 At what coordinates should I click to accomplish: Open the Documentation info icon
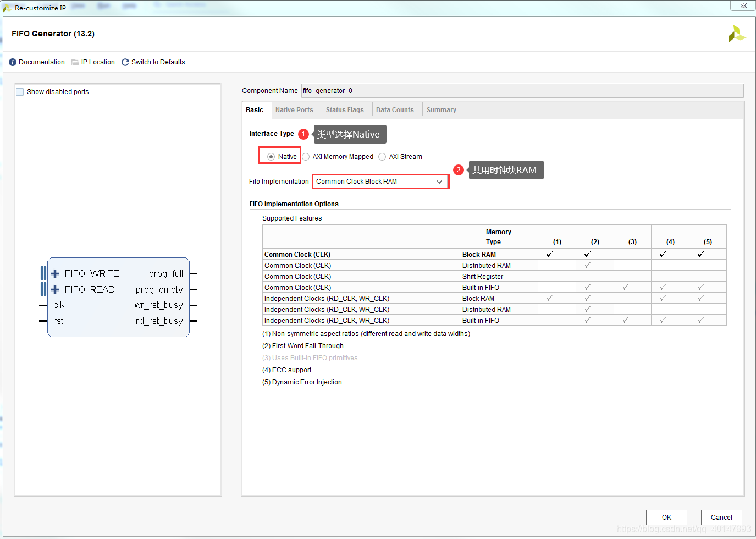(x=13, y=62)
